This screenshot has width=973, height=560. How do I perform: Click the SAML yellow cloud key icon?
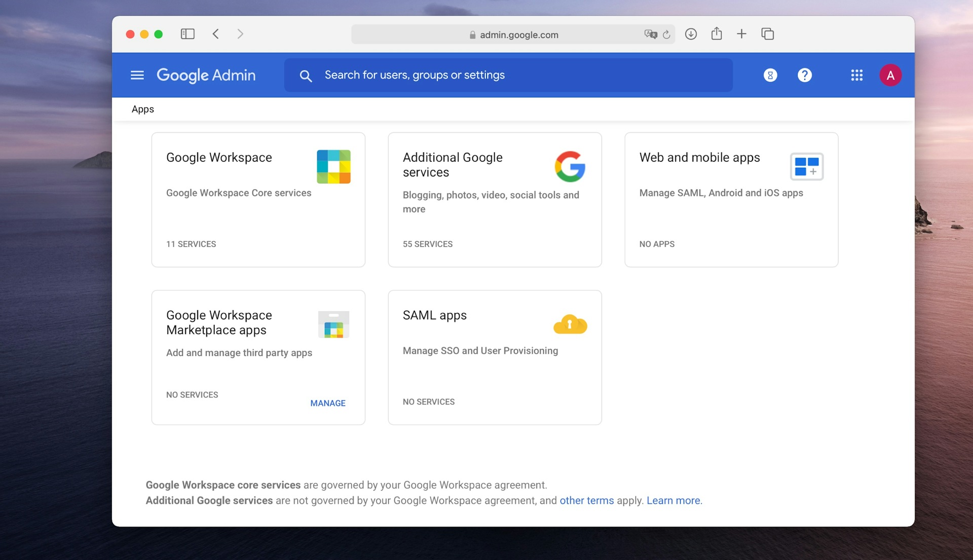[x=570, y=324]
